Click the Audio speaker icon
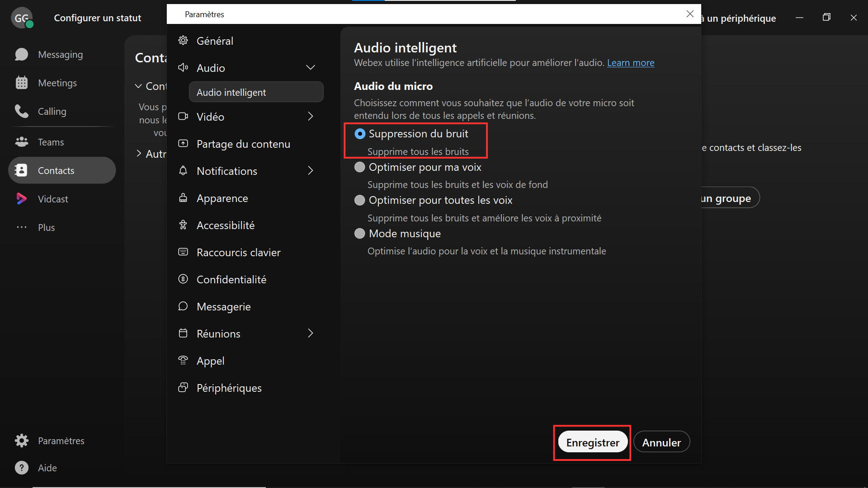This screenshot has height=488, width=868. pos(183,68)
